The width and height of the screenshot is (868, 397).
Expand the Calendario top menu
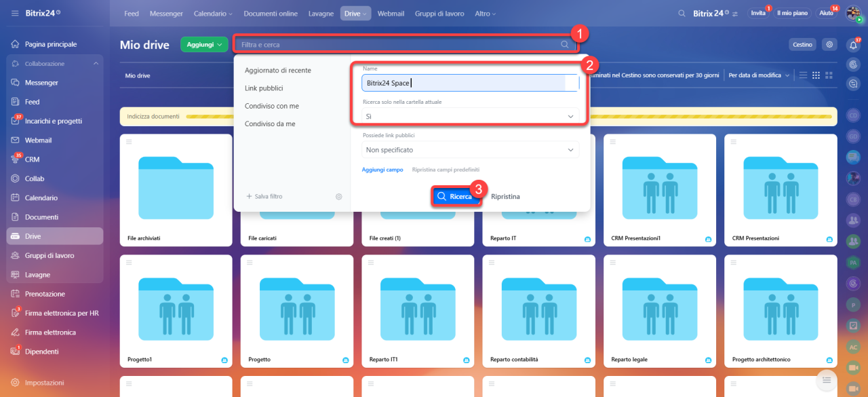click(213, 14)
